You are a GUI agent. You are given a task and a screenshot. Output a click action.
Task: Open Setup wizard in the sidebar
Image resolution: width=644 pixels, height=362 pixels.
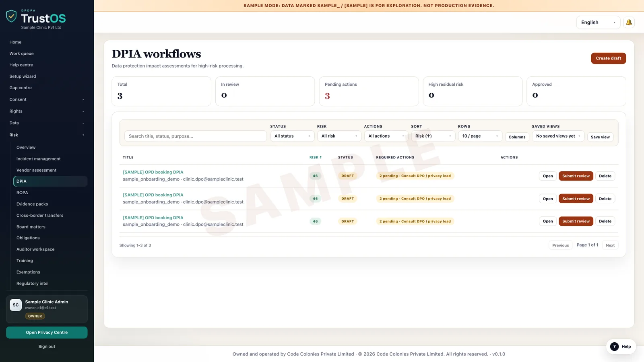23,76
